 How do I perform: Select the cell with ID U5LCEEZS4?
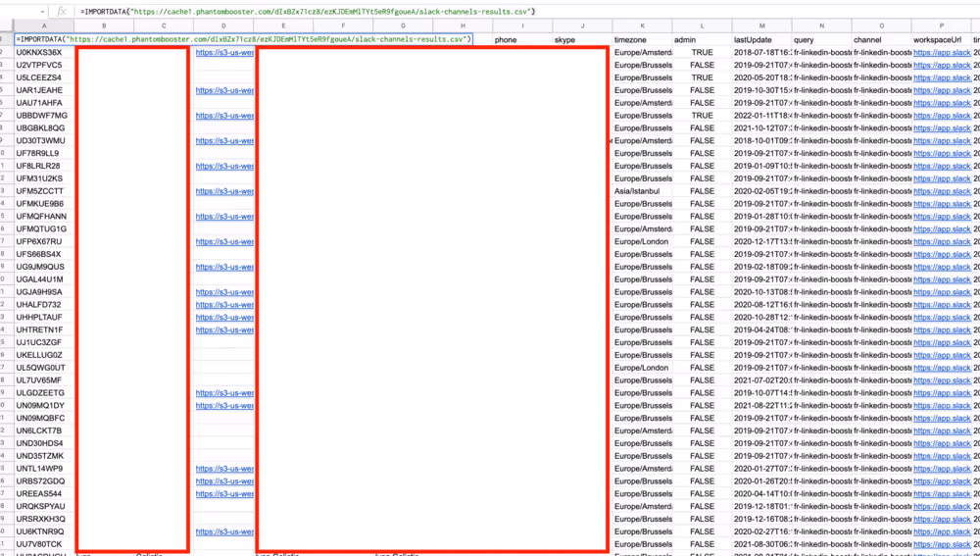pos(44,77)
